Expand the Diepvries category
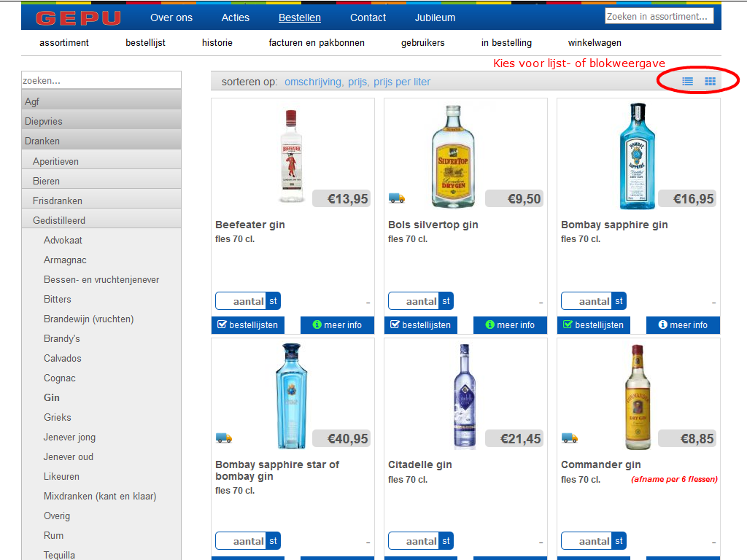This screenshot has height=560, width=747. (101, 121)
